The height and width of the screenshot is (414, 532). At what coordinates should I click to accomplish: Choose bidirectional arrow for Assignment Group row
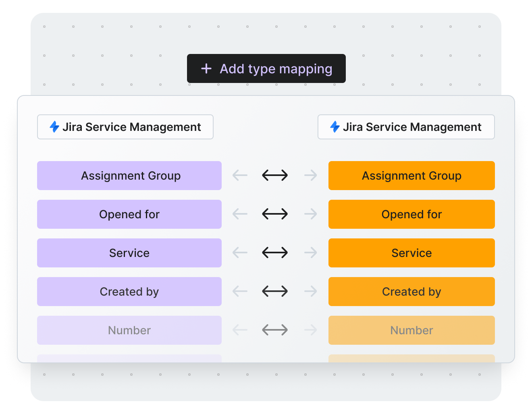[275, 175]
